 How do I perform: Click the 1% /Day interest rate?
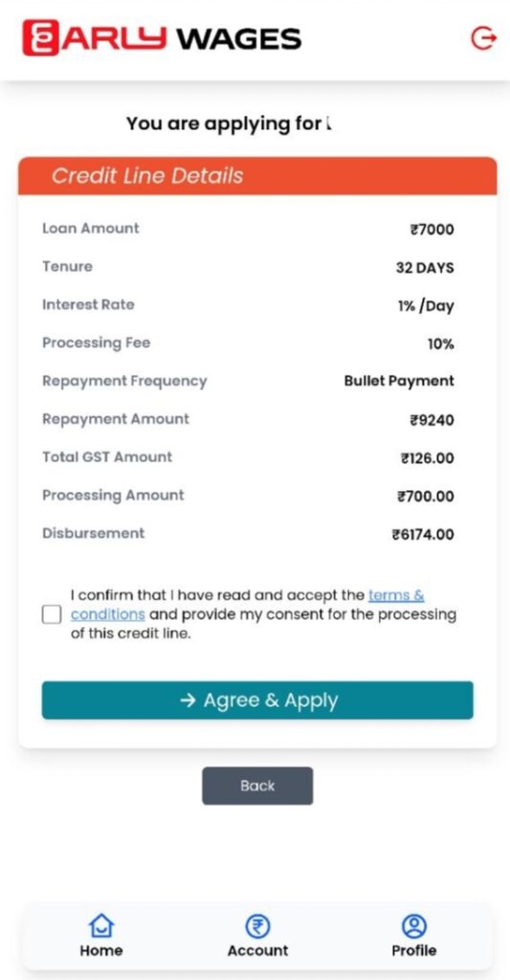tap(426, 306)
